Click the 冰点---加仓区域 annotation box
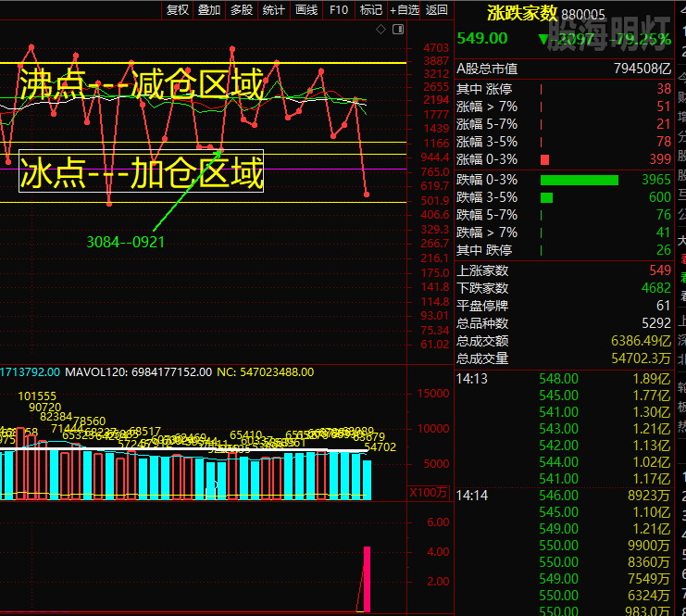 (x=141, y=171)
